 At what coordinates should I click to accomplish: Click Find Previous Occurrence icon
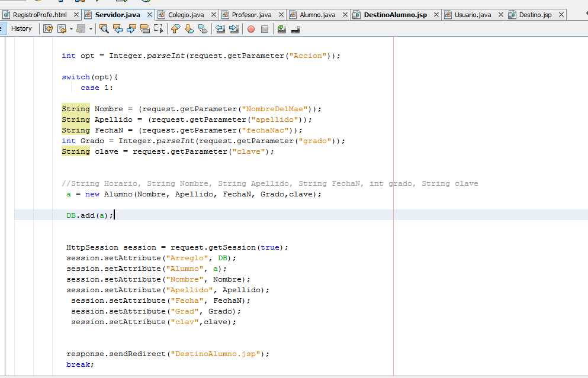(118, 29)
